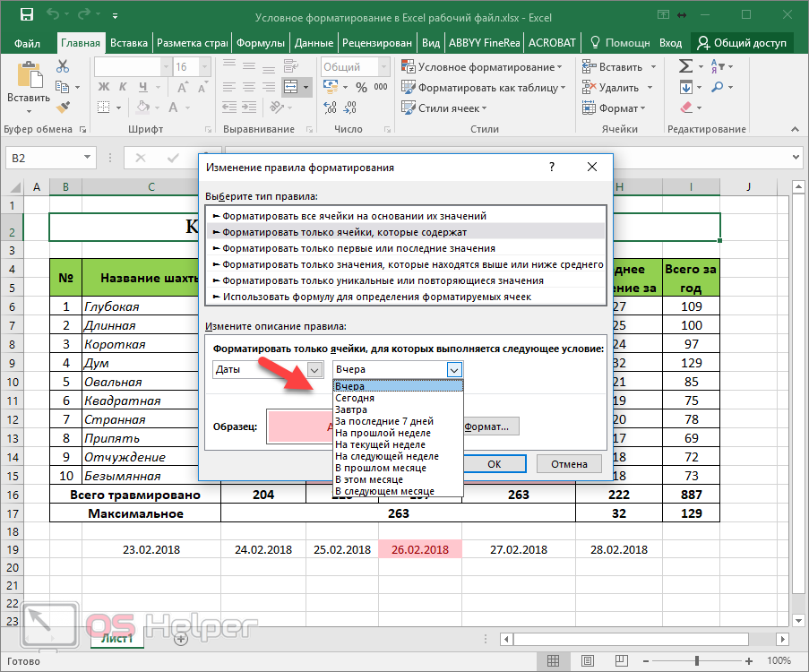809x672 pixels.
Task: Toggle Underline (Ч) formatting
Action: 143,87
